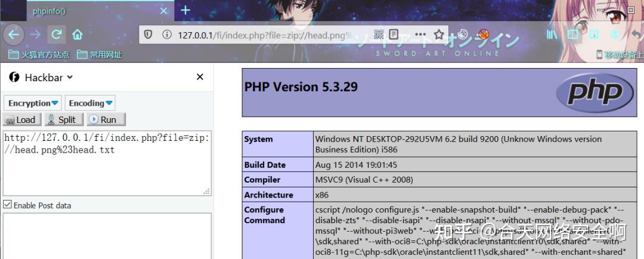Click the 'System' row label
This screenshot has width=644, height=259.
pos(258,140)
